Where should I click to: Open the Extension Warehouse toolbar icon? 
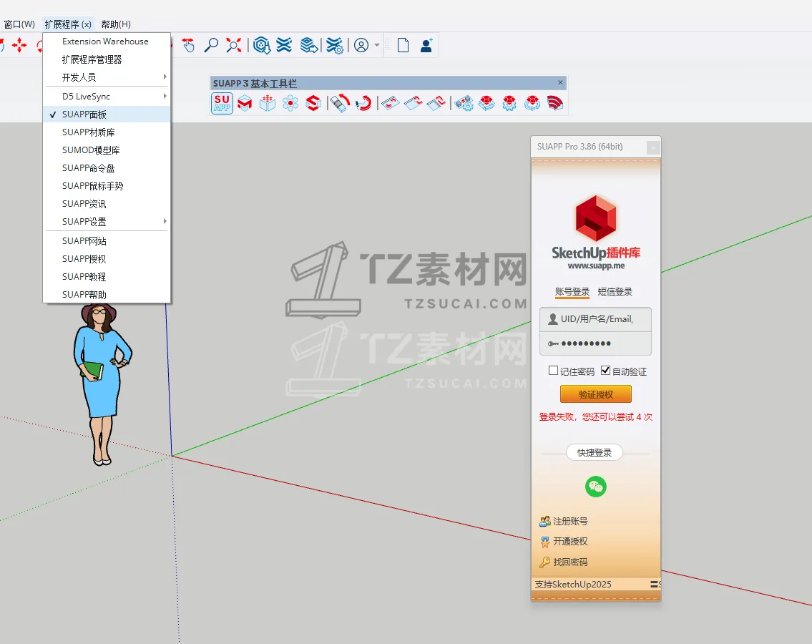click(x=284, y=46)
